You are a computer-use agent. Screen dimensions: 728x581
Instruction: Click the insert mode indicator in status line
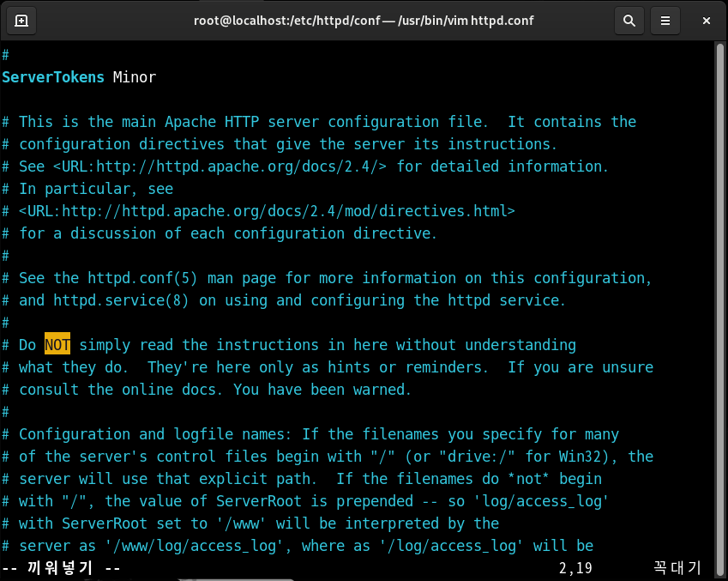coord(61,568)
